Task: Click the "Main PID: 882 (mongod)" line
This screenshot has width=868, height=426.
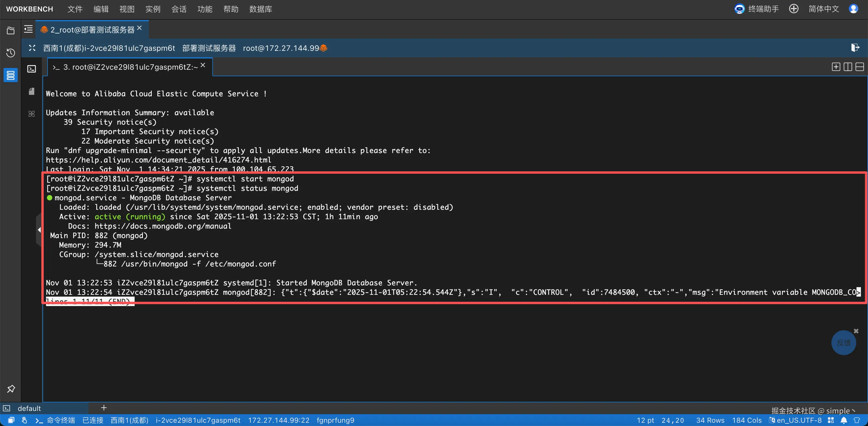Action: point(99,235)
